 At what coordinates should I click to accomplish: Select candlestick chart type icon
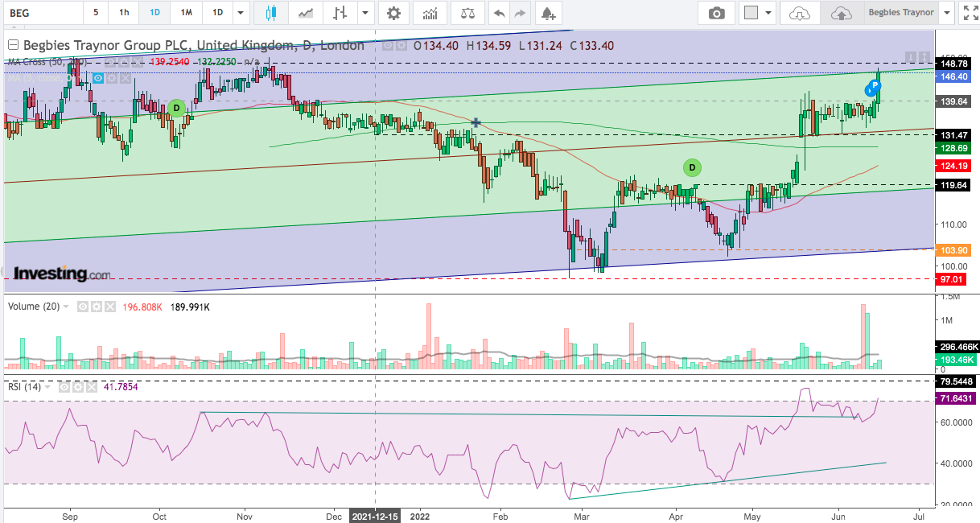coord(270,13)
